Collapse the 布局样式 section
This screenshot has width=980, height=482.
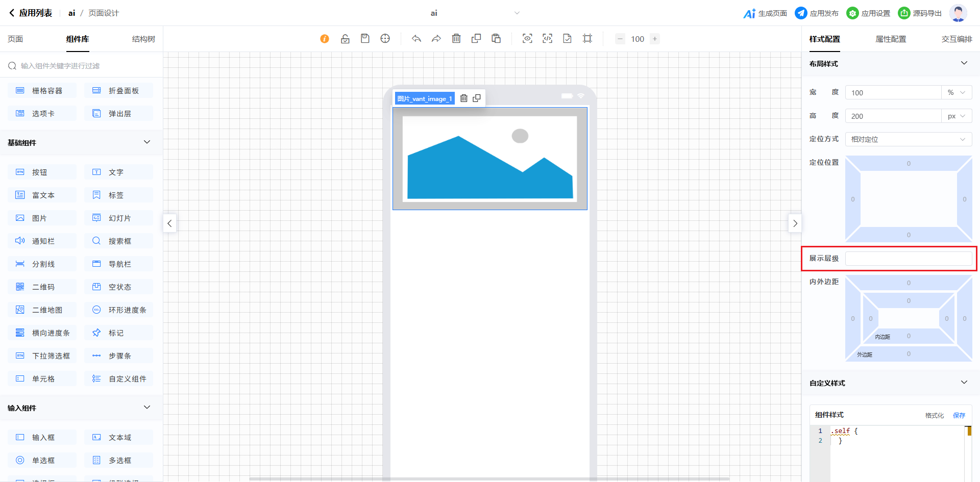click(964, 63)
